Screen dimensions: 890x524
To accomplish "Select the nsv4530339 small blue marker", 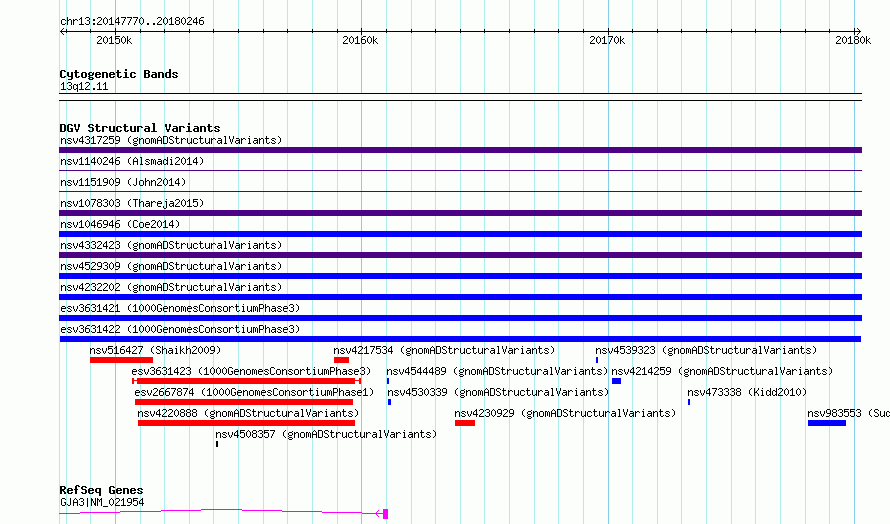I will 389,402.
